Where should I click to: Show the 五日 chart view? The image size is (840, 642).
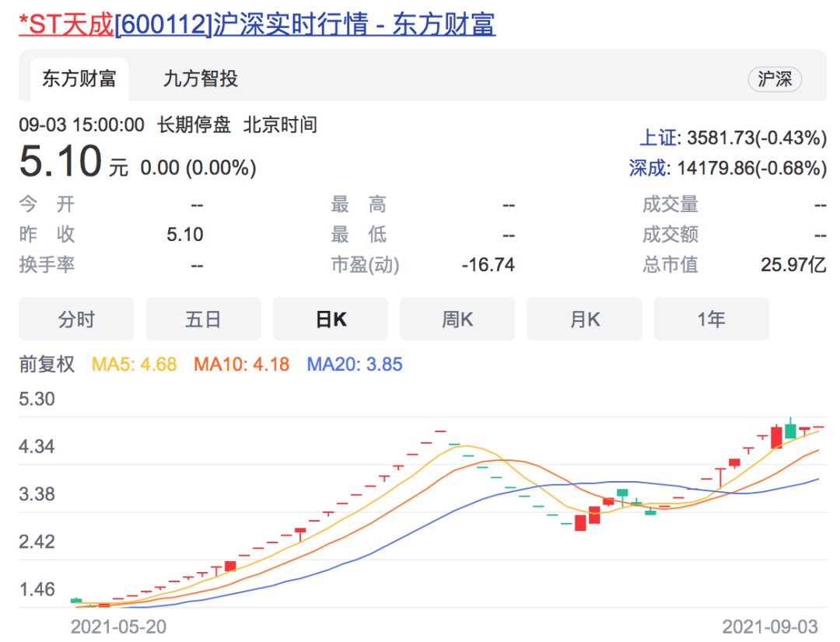203,319
